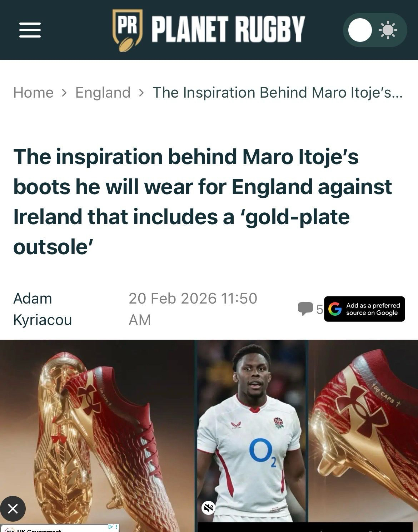
Task: Open comments via the speech bubble icon
Action: [x=305, y=309]
